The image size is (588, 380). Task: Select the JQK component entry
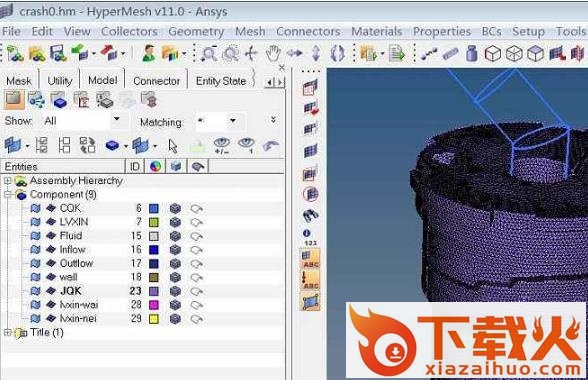click(70, 291)
